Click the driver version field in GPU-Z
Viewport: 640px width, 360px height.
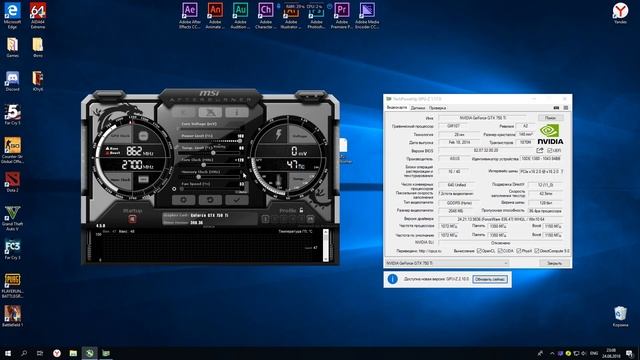(501, 219)
